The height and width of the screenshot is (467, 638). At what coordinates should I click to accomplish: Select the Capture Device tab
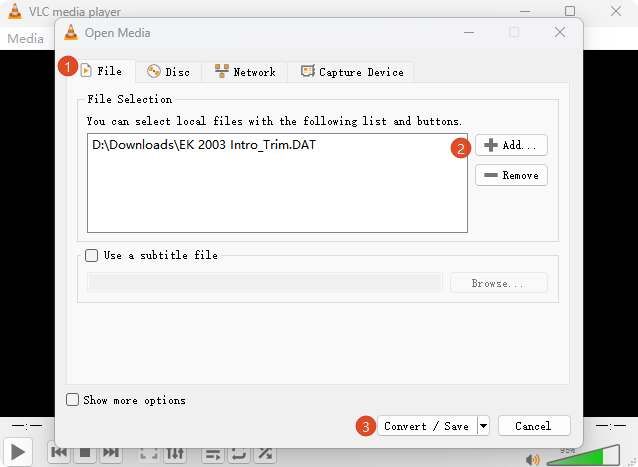click(351, 72)
